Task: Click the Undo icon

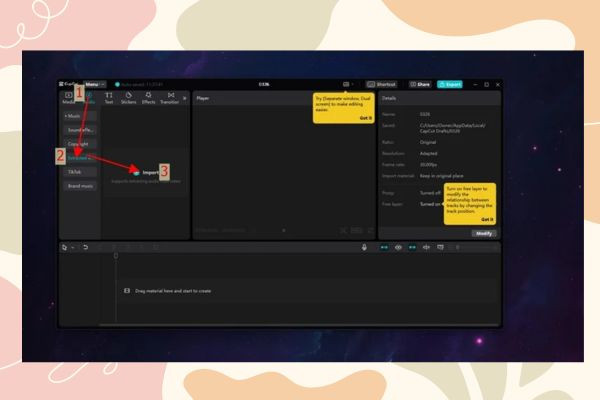Action: tap(85, 248)
